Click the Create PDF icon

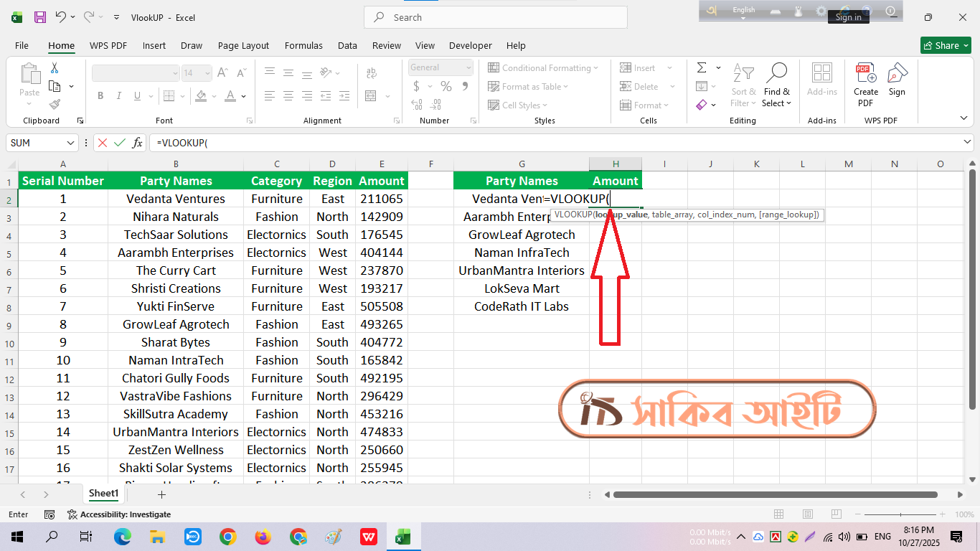point(865,85)
